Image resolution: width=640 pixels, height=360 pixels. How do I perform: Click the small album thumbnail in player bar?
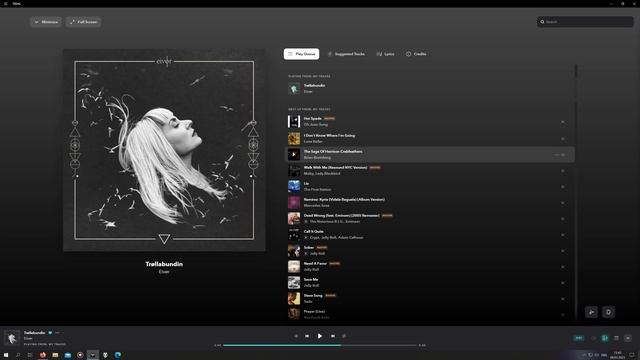(x=12, y=338)
